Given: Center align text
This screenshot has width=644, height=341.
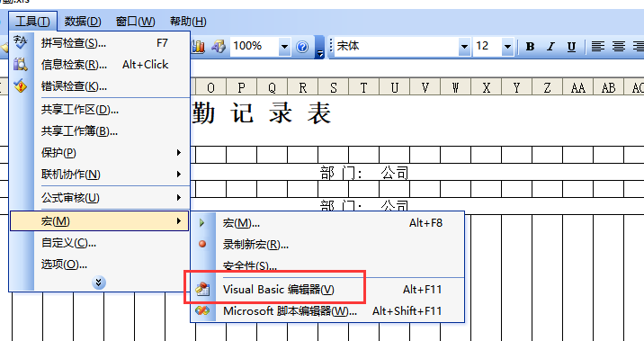Looking at the screenshot, I should 619,47.
